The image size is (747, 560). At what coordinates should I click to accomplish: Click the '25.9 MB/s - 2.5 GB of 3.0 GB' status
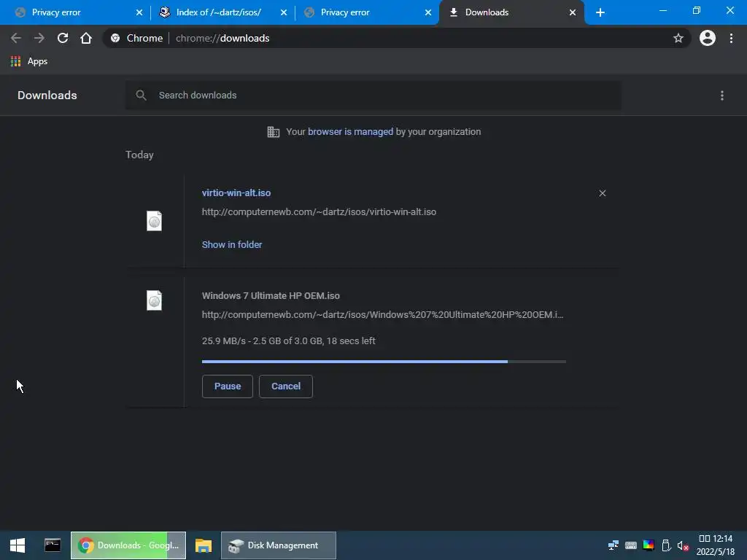point(289,341)
